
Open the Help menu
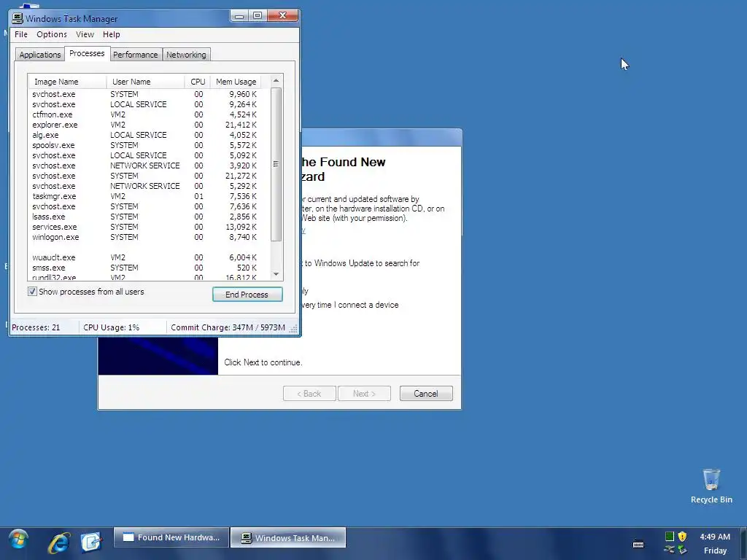(112, 34)
